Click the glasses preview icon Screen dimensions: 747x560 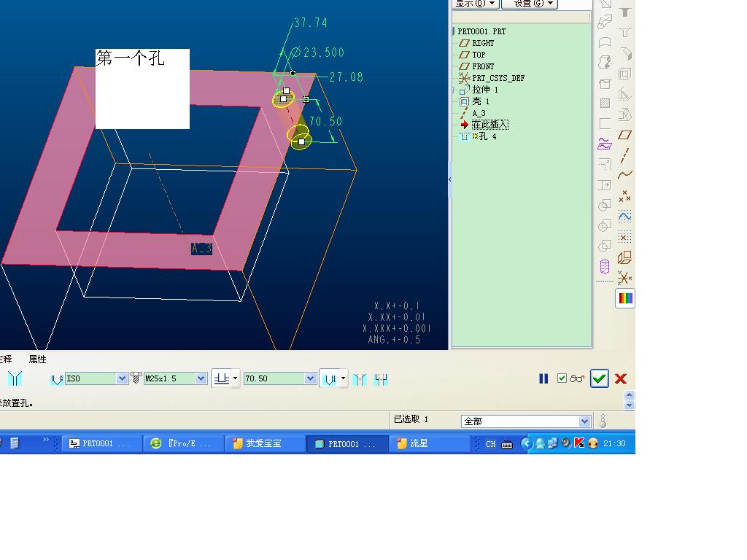click(576, 378)
